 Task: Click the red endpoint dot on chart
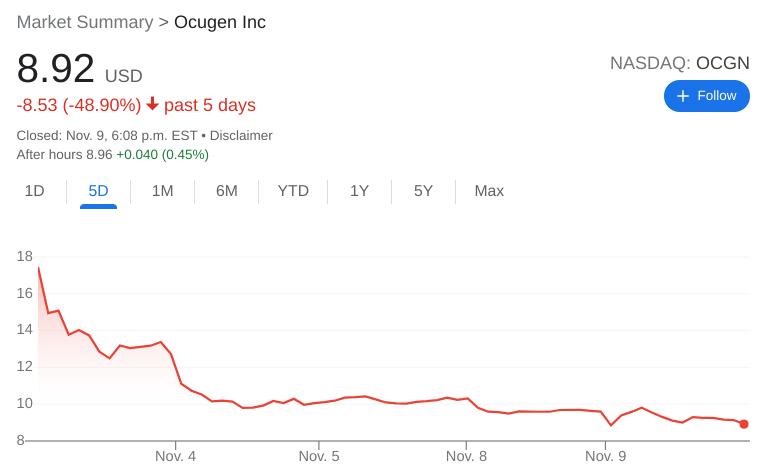[x=744, y=424]
